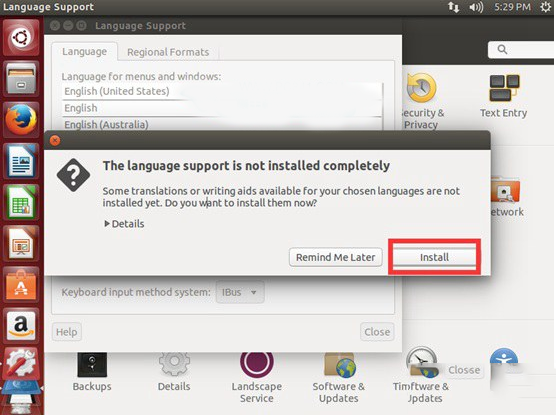This screenshot has height=416, width=556.
Task: Click the 5:29 PM clock indicator
Action: point(512,7)
